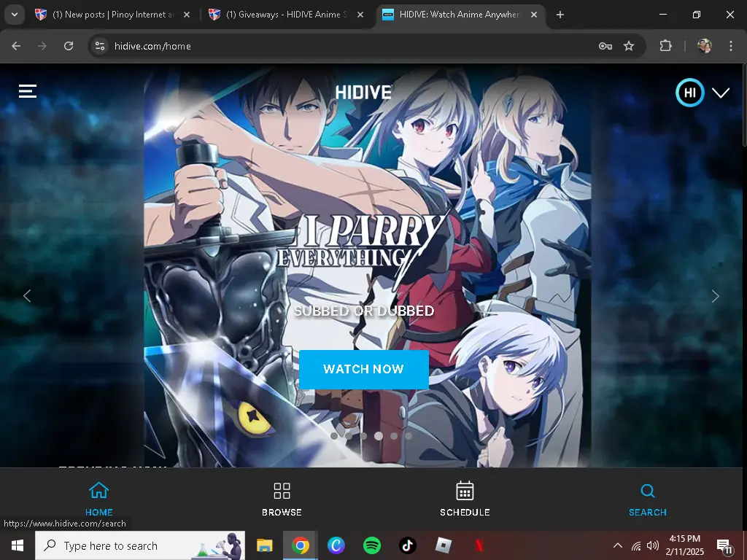Bookmark this page with the star

[629, 46]
